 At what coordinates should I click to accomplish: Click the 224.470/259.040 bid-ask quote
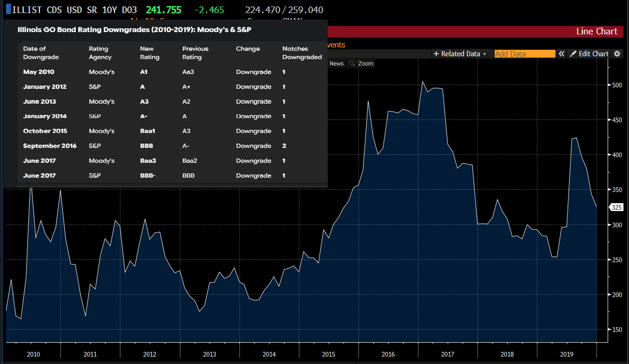(x=284, y=10)
